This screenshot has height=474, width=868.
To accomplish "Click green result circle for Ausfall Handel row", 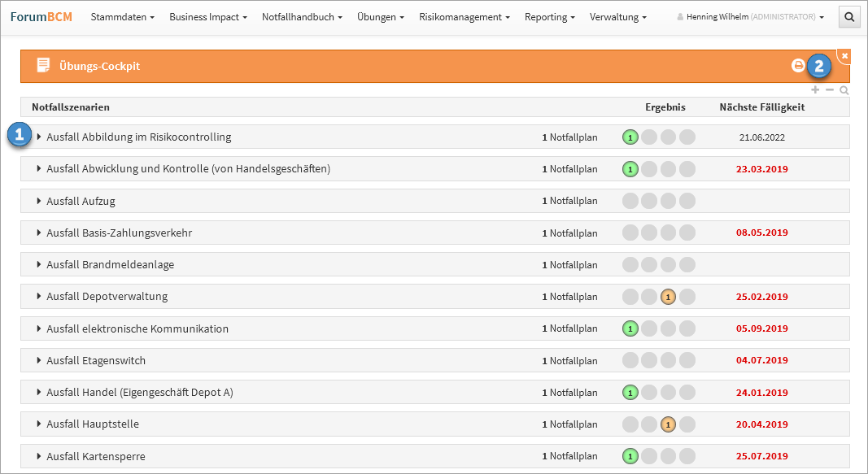I will [x=630, y=393].
